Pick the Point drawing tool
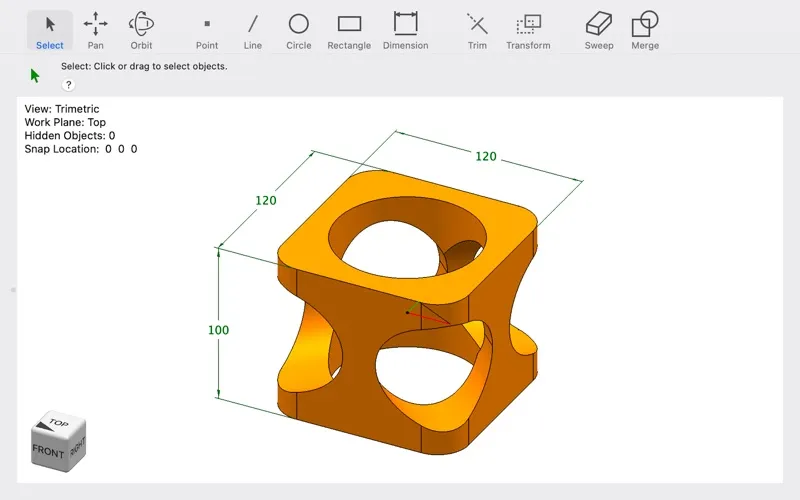Screen dimensions: 800x500 click(x=207, y=31)
